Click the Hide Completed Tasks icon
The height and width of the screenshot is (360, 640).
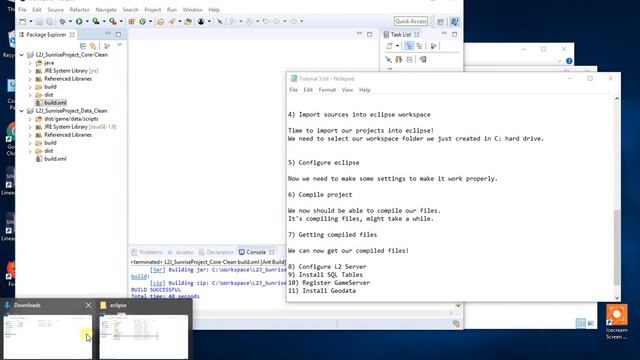point(389,60)
